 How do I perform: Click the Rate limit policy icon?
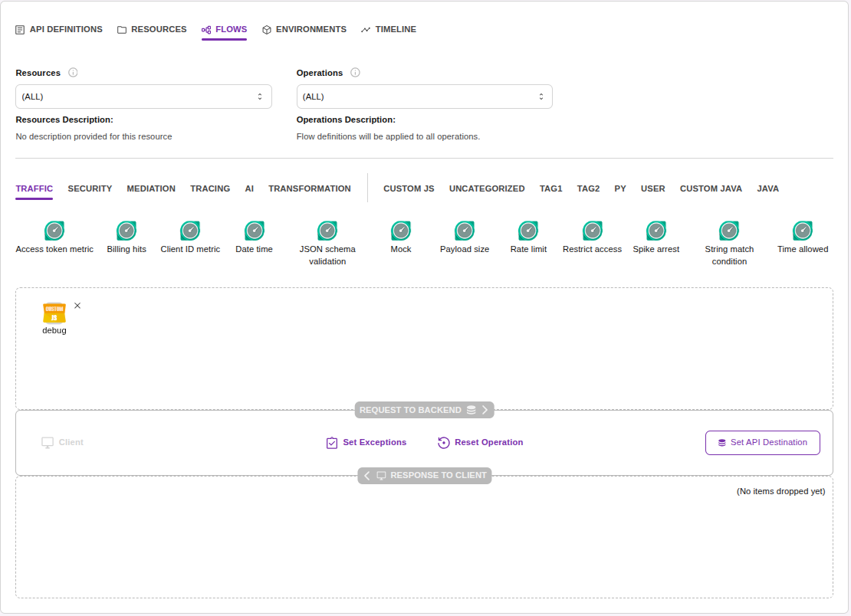pos(528,231)
